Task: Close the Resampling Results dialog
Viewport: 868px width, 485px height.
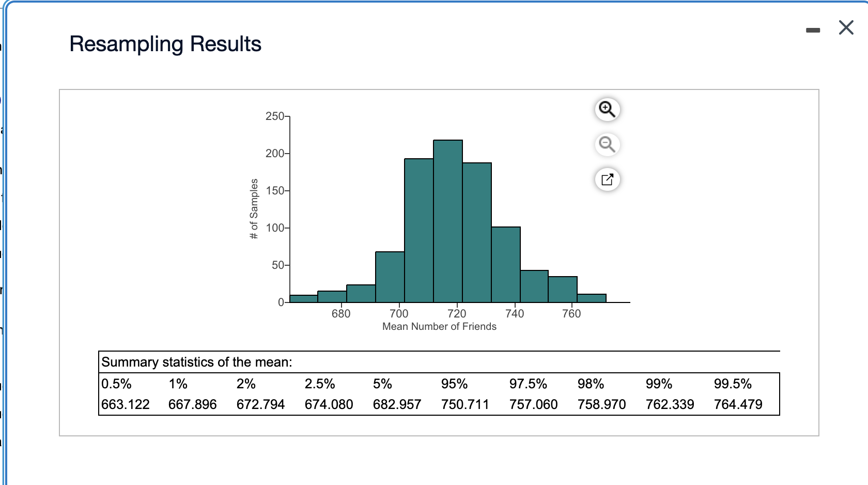Action: pos(846,27)
